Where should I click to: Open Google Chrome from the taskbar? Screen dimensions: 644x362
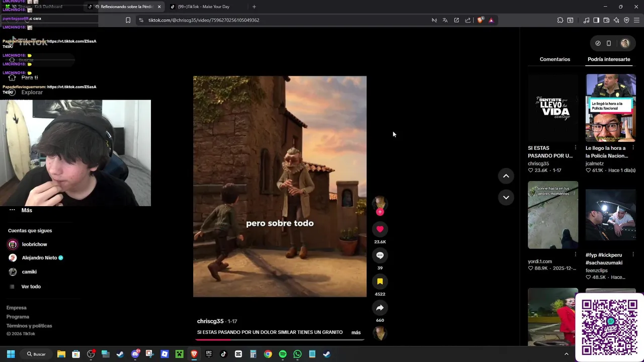[268, 354]
